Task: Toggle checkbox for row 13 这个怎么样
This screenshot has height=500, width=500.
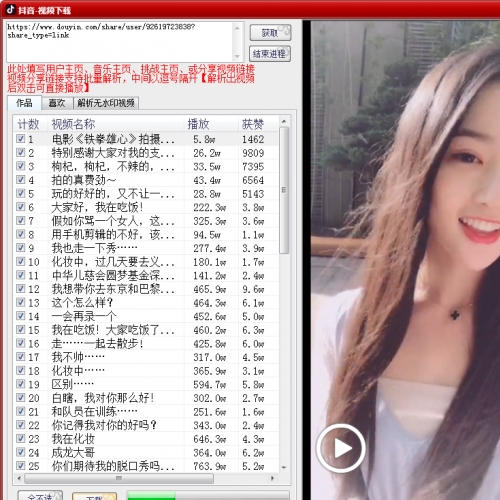Action: click(x=21, y=302)
